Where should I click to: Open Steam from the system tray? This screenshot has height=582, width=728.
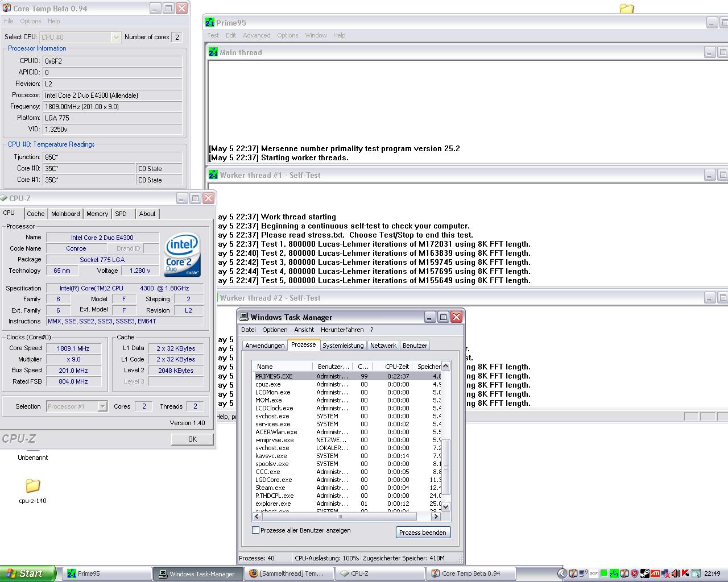tap(645, 573)
